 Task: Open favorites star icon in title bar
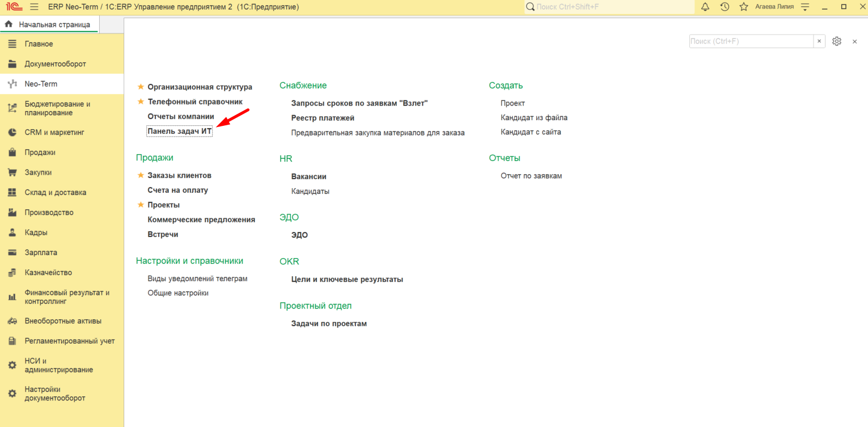pos(744,7)
